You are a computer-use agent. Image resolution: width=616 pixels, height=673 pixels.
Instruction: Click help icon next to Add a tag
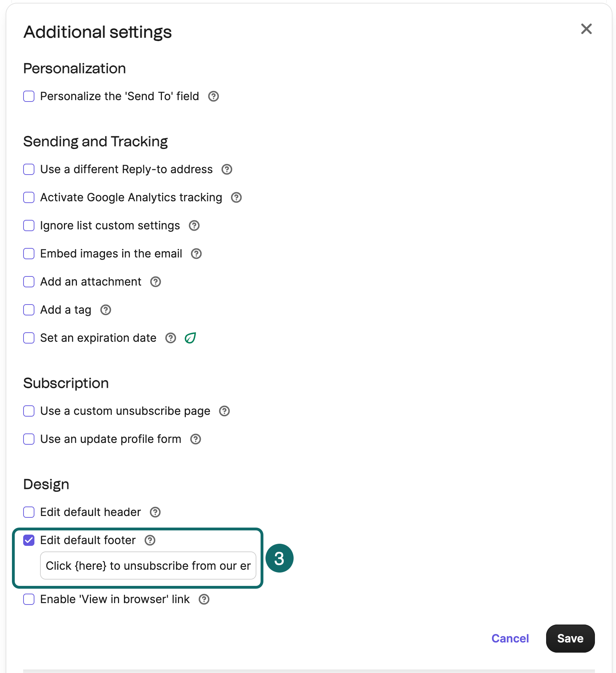(106, 310)
